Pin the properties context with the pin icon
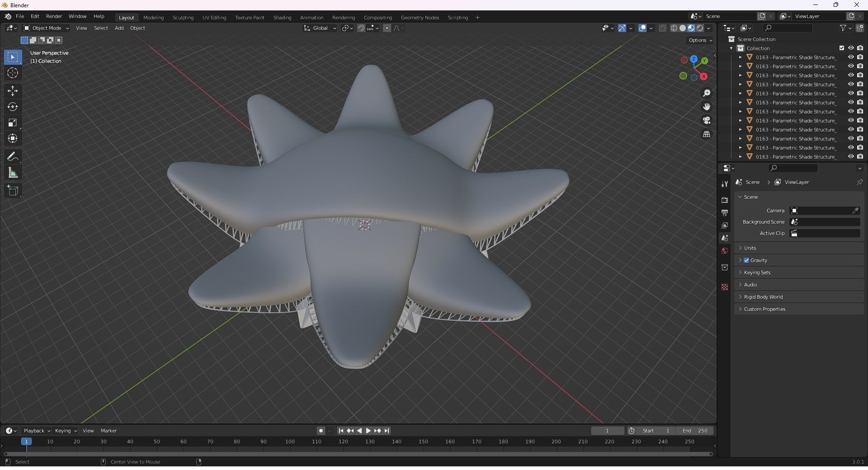 [859, 182]
